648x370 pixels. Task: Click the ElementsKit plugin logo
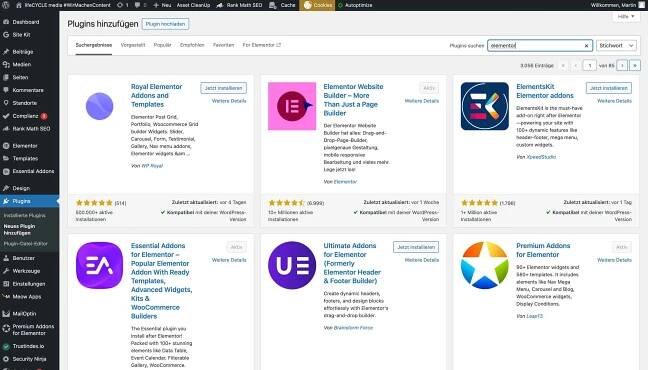485,106
